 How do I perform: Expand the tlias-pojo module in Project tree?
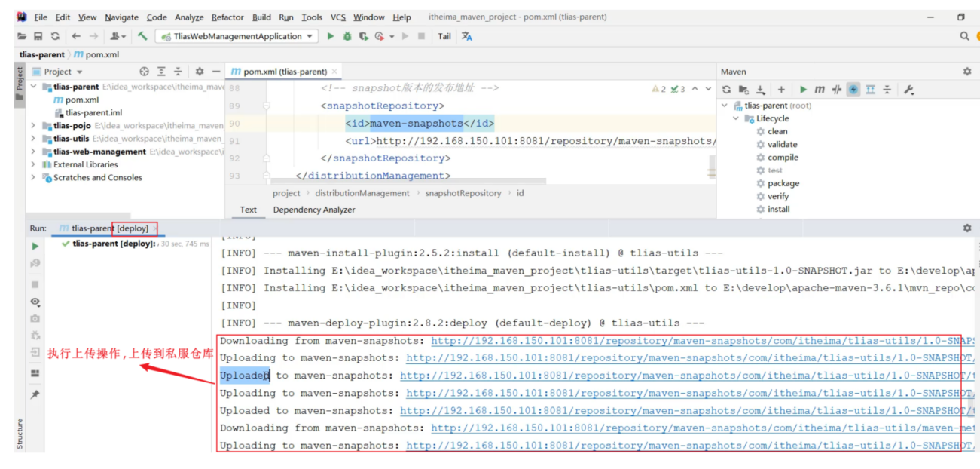pos(33,126)
